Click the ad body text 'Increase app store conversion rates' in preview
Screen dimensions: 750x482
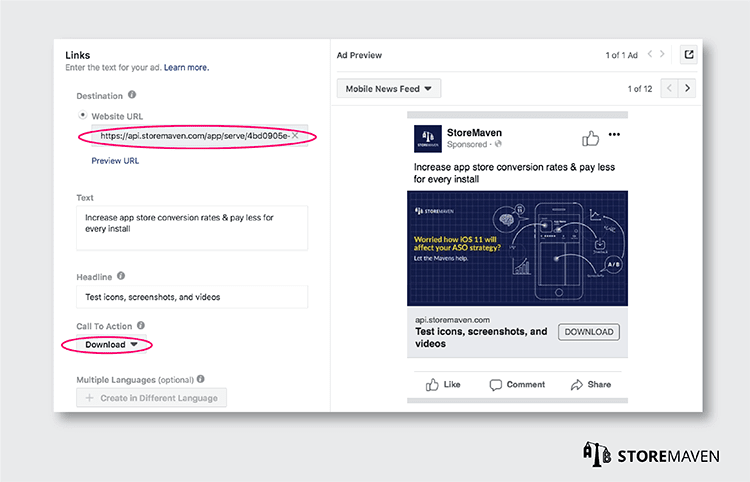[514, 173]
